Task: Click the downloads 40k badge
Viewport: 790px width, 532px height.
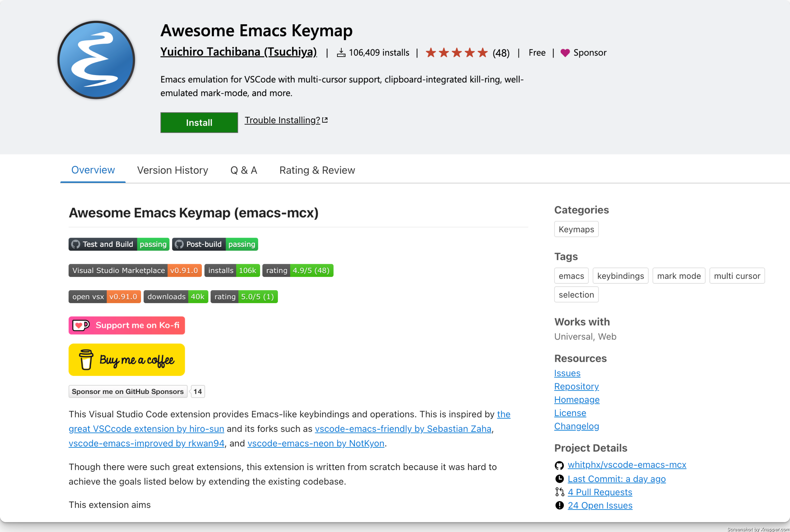Action: 176,297
